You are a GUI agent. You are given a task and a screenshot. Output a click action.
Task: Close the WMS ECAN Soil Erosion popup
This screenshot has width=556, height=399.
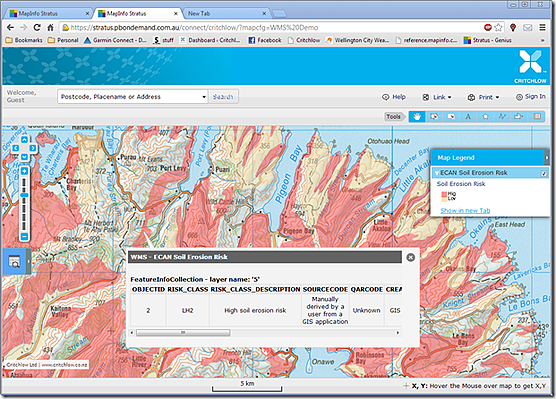point(411,257)
